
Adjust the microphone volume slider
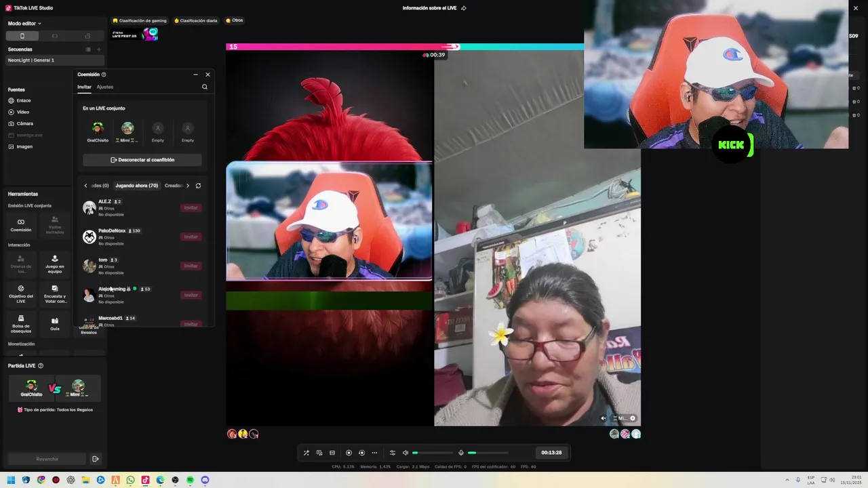point(488,453)
